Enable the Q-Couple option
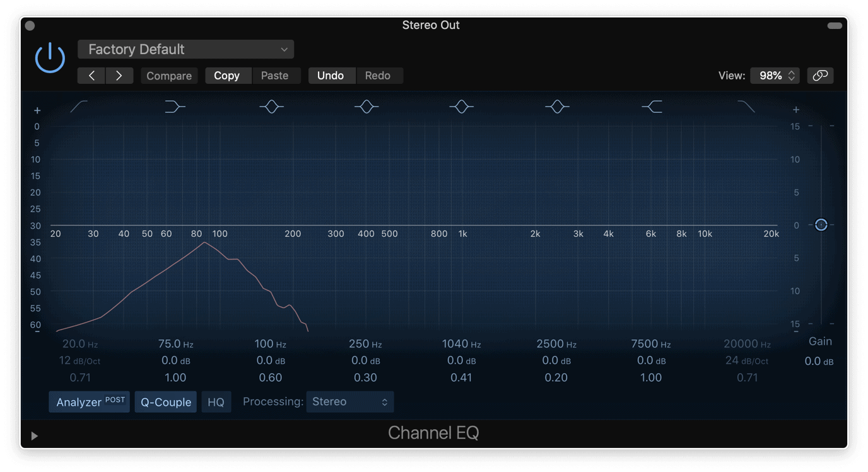 (x=165, y=401)
